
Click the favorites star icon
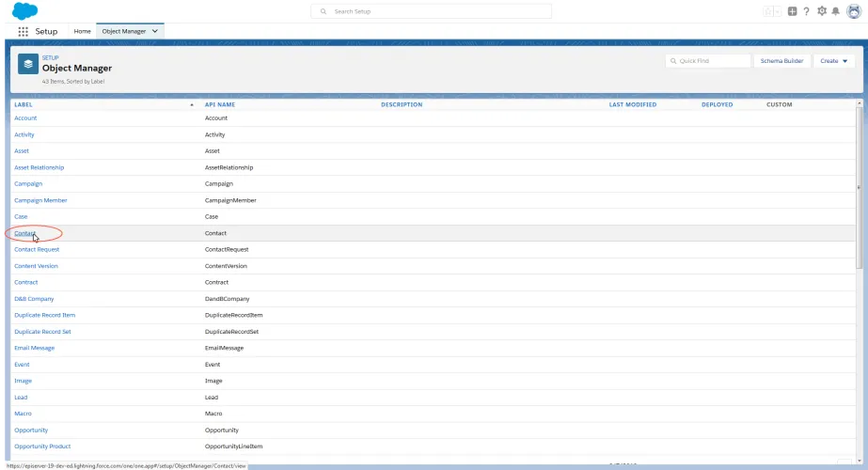pos(767,11)
